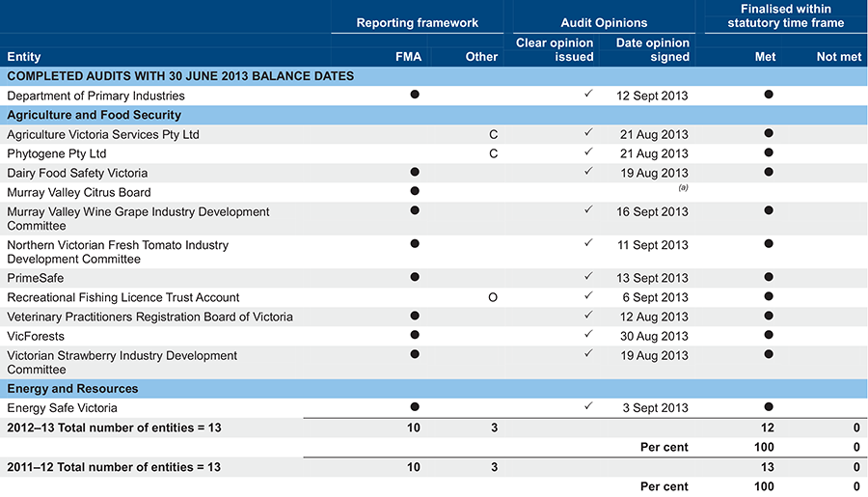The image size is (868, 497).
Task: Select the date '11 Sept 2013'
Action: 653,245
